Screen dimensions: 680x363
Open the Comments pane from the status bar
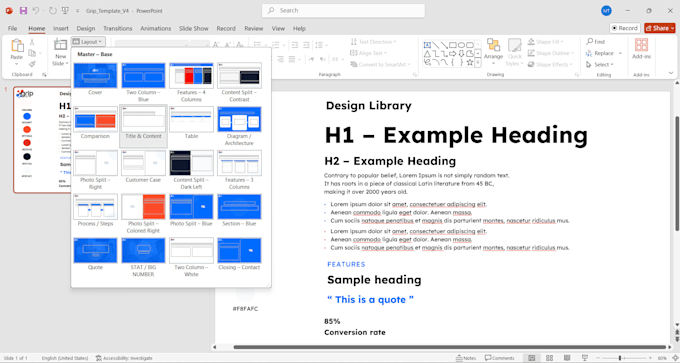coord(499,358)
